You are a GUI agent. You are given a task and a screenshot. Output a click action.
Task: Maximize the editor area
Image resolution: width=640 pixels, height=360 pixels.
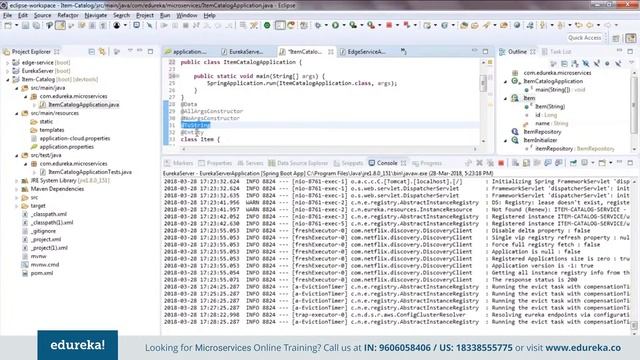485,51
